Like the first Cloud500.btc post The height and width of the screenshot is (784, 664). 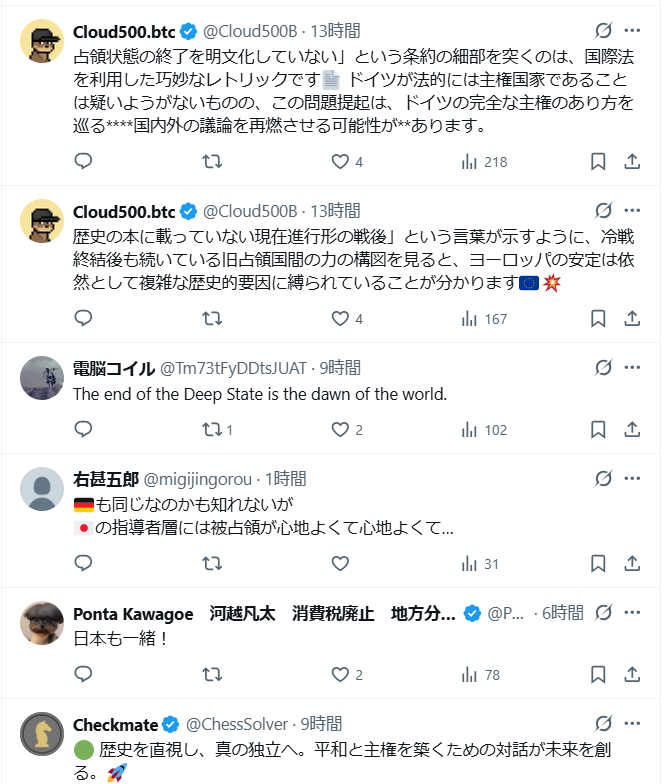pyautogui.click(x=340, y=161)
